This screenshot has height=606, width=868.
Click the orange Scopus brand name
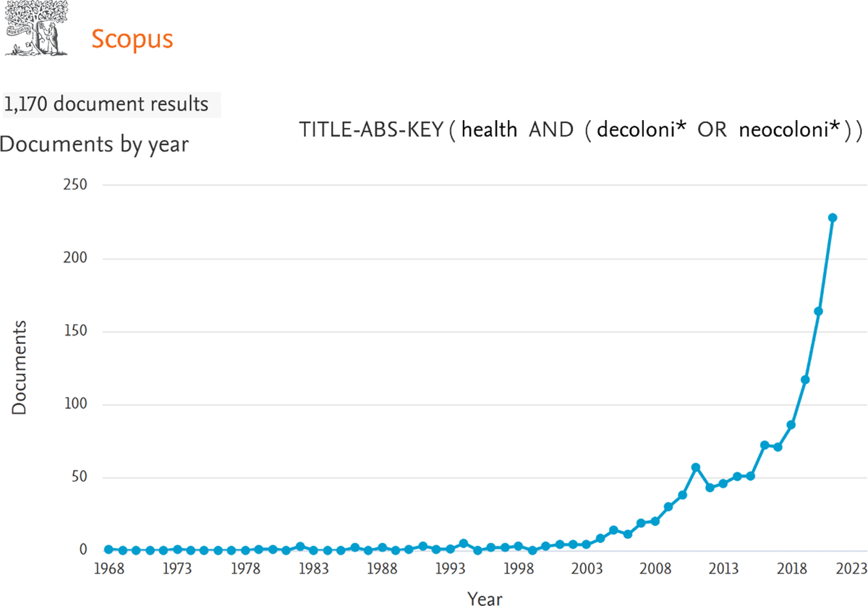click(132, 38)
